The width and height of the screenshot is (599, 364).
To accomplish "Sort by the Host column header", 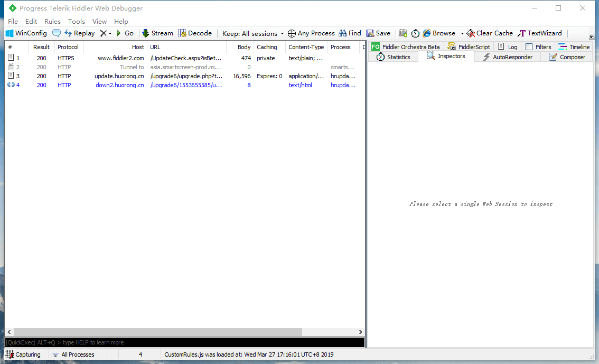I will pyautogui.click(x=115, y=47).
